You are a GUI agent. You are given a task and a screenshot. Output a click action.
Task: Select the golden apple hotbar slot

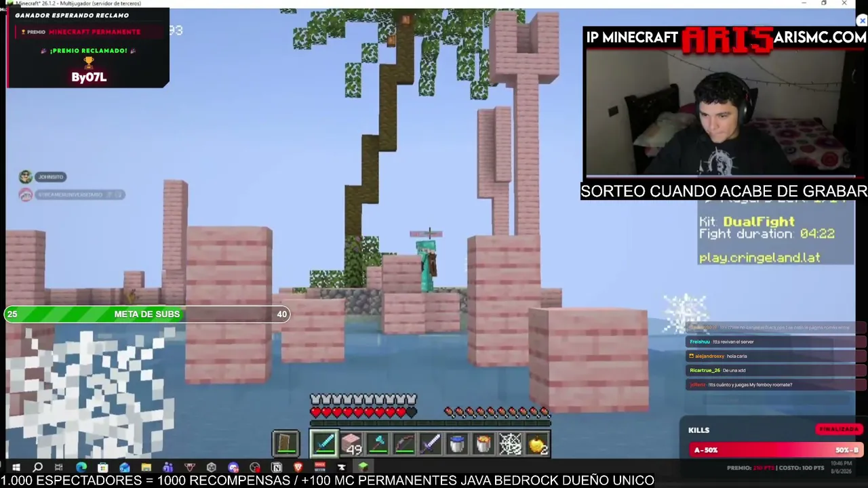pyautogui.click(x=536, y=444)
